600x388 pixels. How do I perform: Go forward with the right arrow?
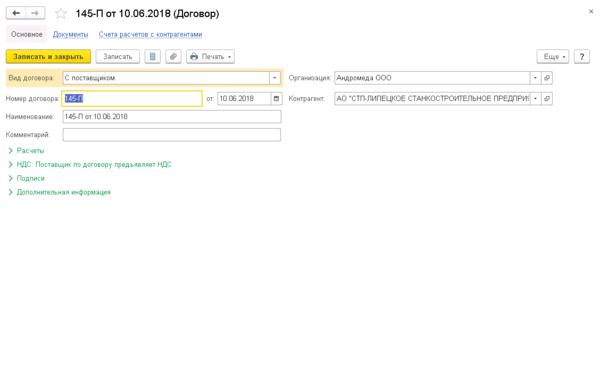point(35,13)
